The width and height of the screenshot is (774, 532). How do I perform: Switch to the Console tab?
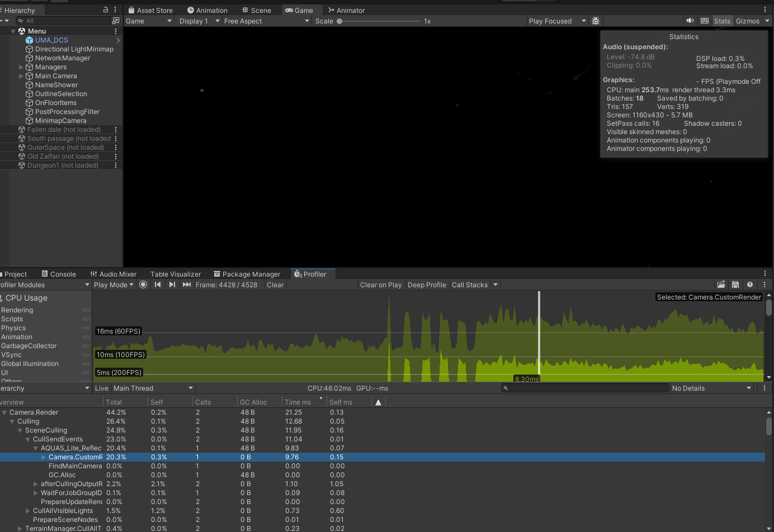click(x=59, y=274)
